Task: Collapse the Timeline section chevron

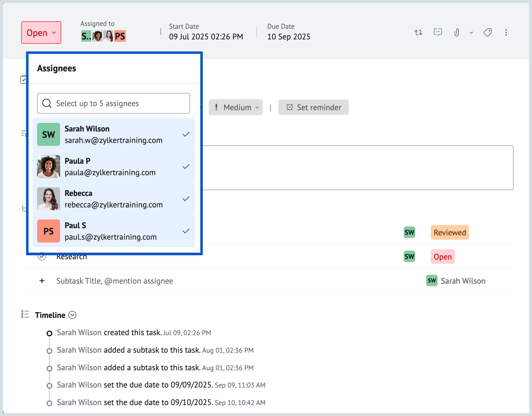Action: pos(73,315)
